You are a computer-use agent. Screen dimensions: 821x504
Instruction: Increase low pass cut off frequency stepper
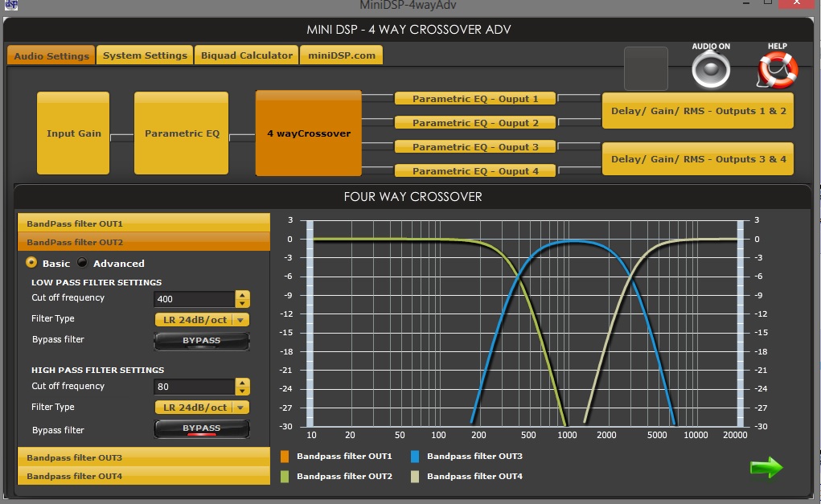tap(242, 295)
